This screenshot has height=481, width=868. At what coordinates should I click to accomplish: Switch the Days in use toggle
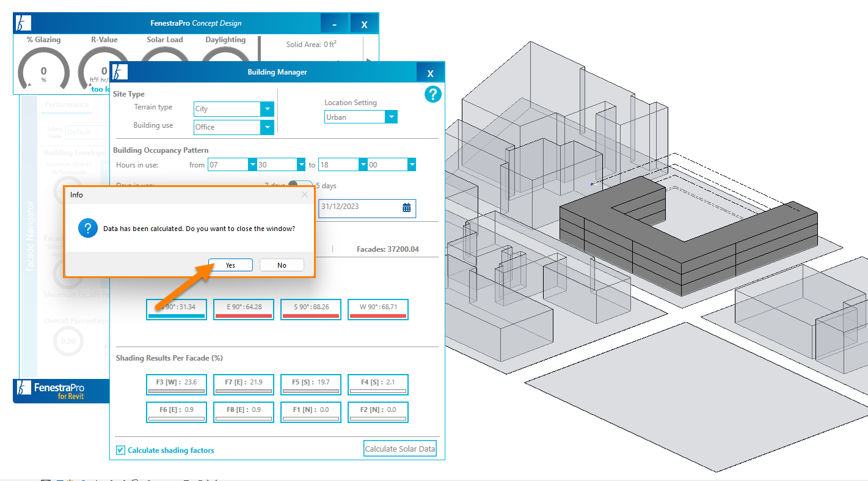pos(300,185)
